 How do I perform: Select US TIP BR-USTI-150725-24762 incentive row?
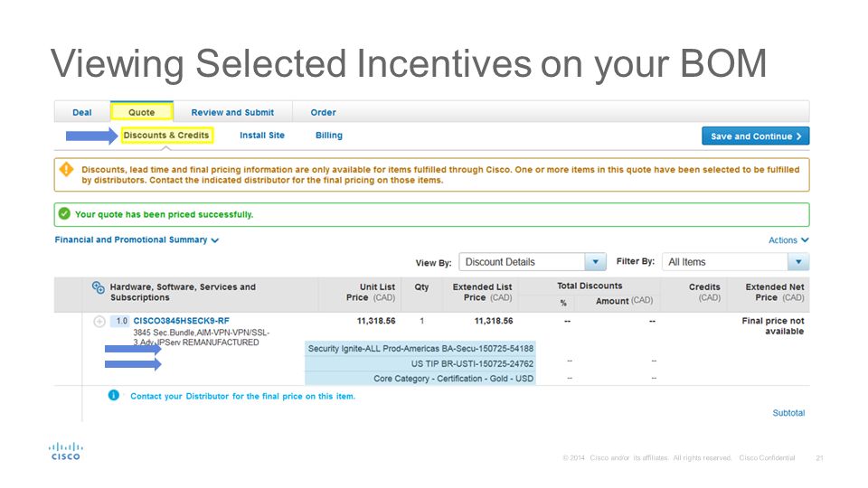click(420, 363)
